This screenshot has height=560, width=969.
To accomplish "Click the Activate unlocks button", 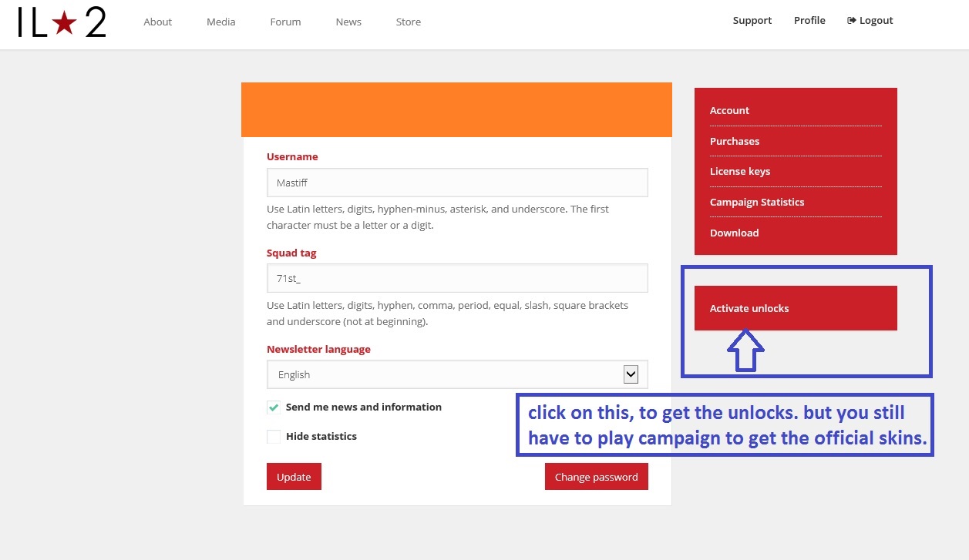I will [796, 308].
